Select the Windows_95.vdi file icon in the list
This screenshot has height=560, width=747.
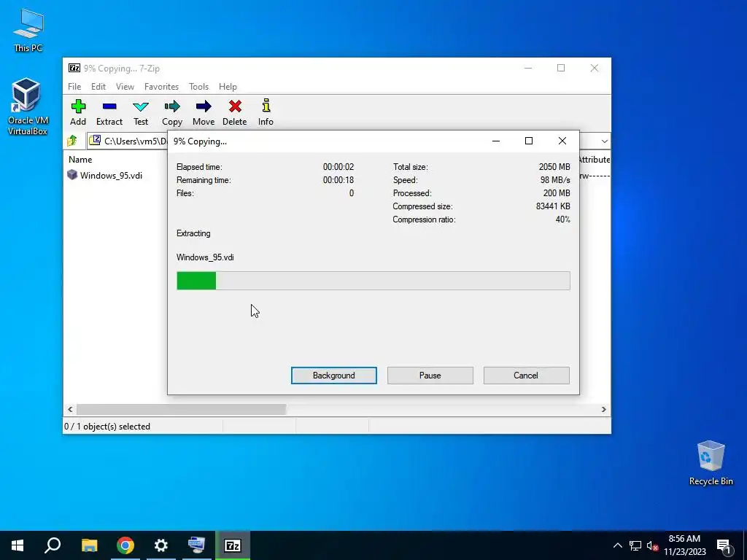tap(72, 175)
